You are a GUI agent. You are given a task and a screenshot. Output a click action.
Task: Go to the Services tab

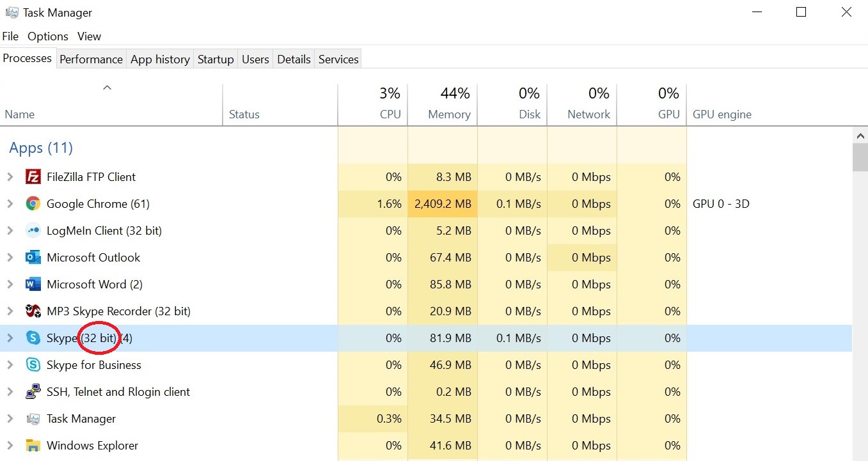click(x=338, y=59)
